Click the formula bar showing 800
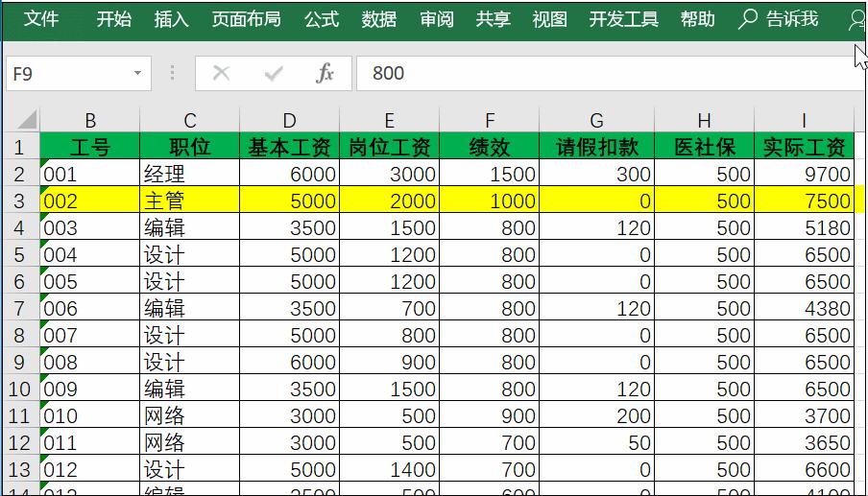Viewport: 868px width, 496px height. click(x=611, y=73)
